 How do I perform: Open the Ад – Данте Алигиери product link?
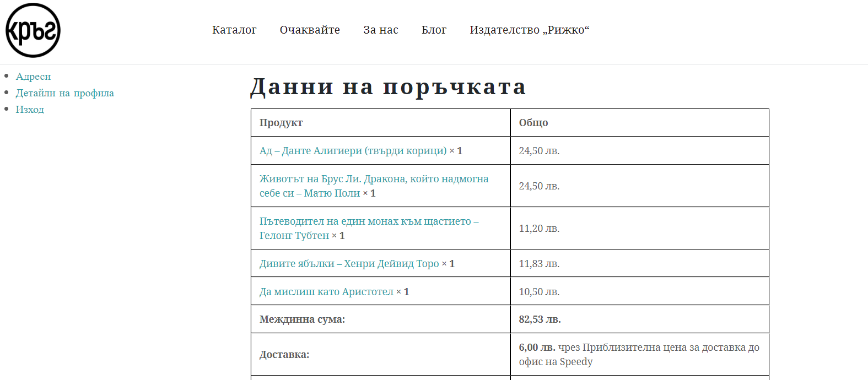(x=353, y=150)
